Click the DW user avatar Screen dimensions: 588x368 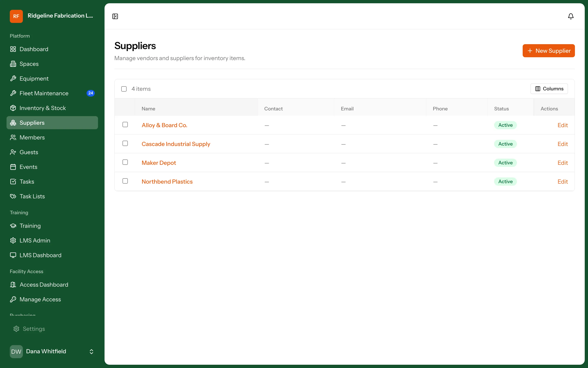coord(16,351)
